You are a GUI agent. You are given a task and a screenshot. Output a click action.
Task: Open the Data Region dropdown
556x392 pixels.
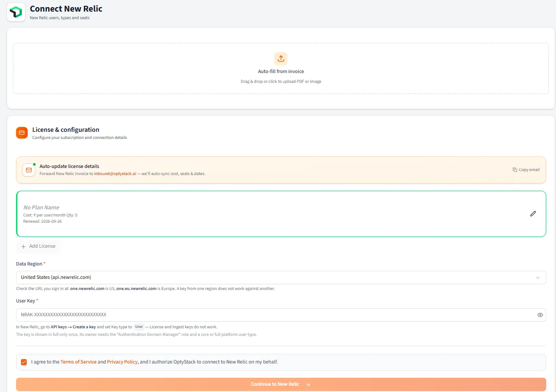[281, 278]
